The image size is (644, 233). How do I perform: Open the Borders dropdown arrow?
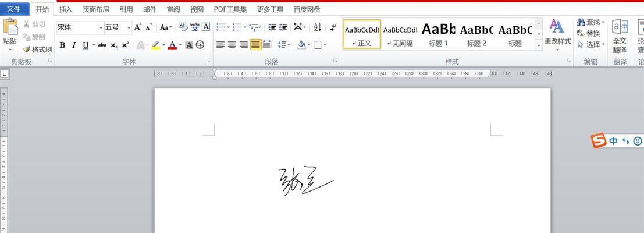[x=325, y=45]
